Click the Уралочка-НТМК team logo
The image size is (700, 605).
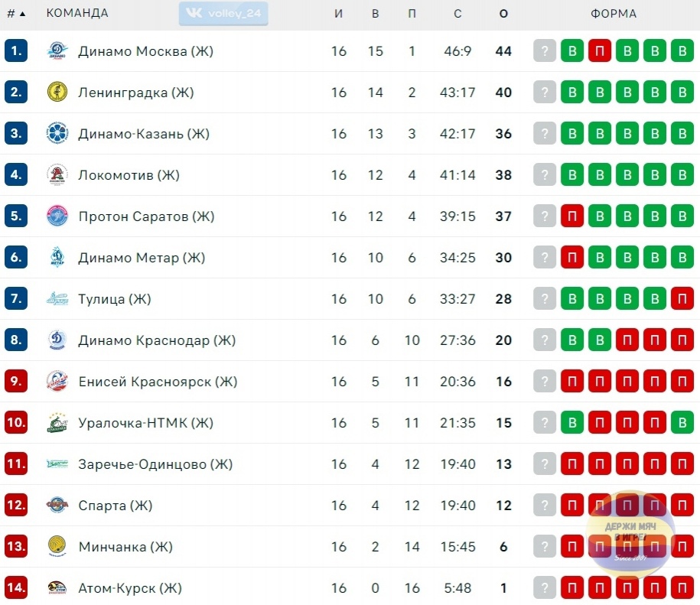click(57, 422)
